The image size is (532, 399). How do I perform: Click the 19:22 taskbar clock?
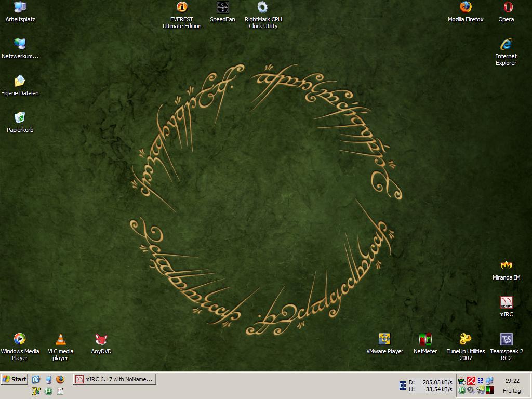(x=512, y=381)
